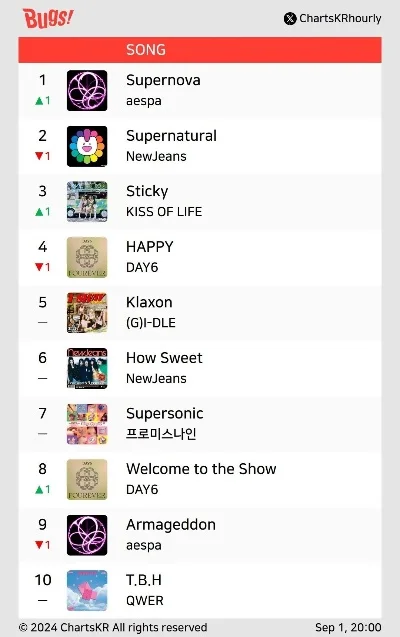Click the red down arrow under rank 9
Screen dimensions: 400x637
39,544
